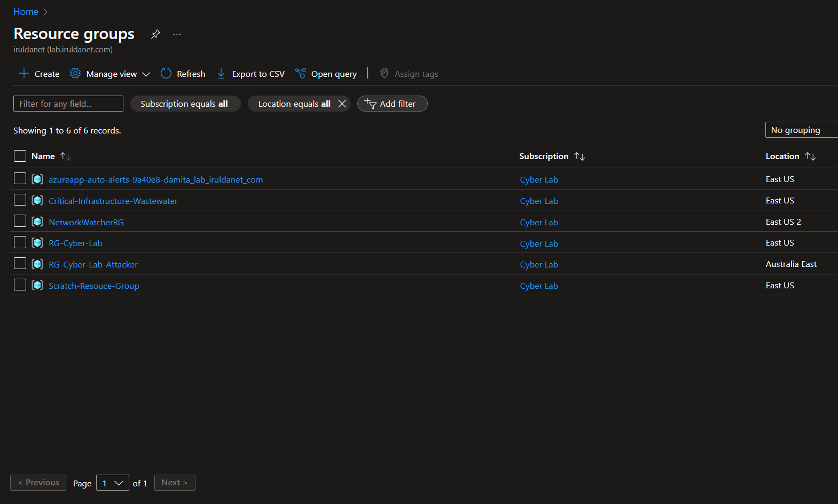
Task: Focus the Filter for any field box
Action: [x=68, y=104]
